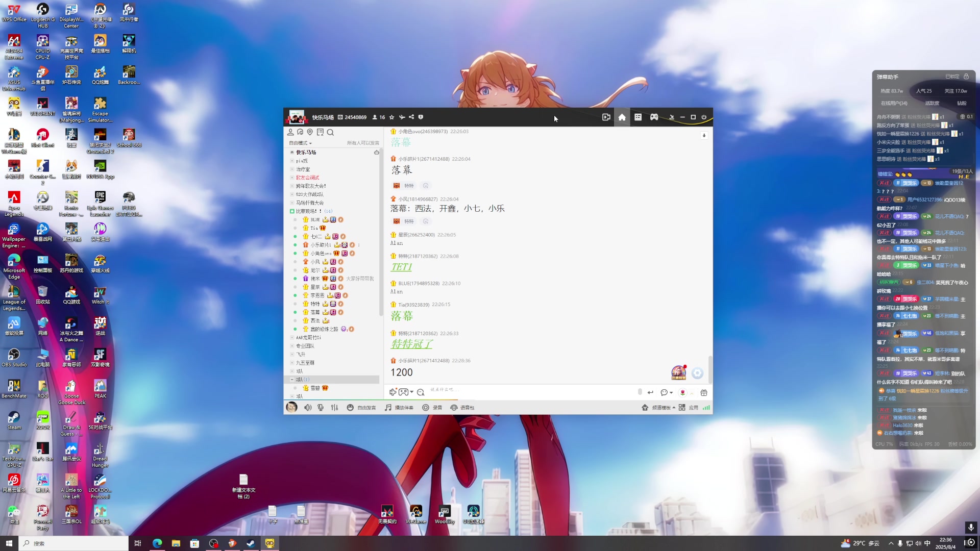Click the chat message input field
The height and width of the screenshot is (551, 980).
pos(531,392)
